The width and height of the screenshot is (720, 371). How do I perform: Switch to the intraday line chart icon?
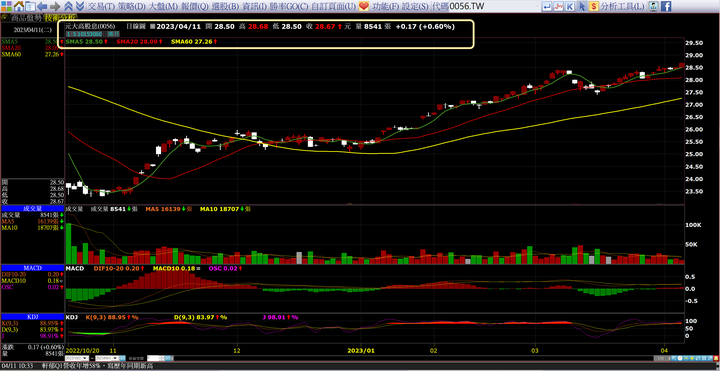pos(558,6)
